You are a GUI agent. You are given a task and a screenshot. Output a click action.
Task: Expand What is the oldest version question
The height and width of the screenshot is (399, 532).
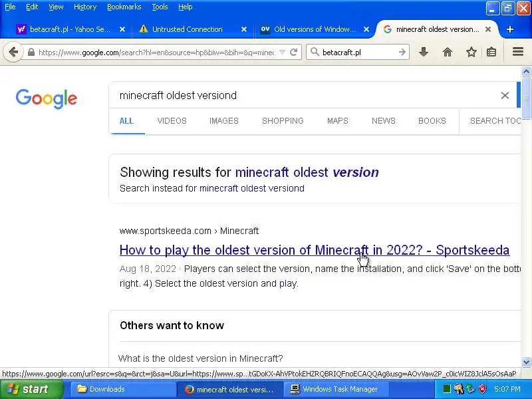[x=201, y=358]
